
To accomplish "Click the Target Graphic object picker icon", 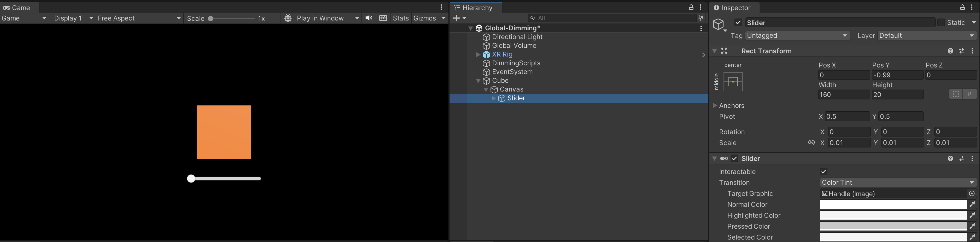I will (972, 193).
